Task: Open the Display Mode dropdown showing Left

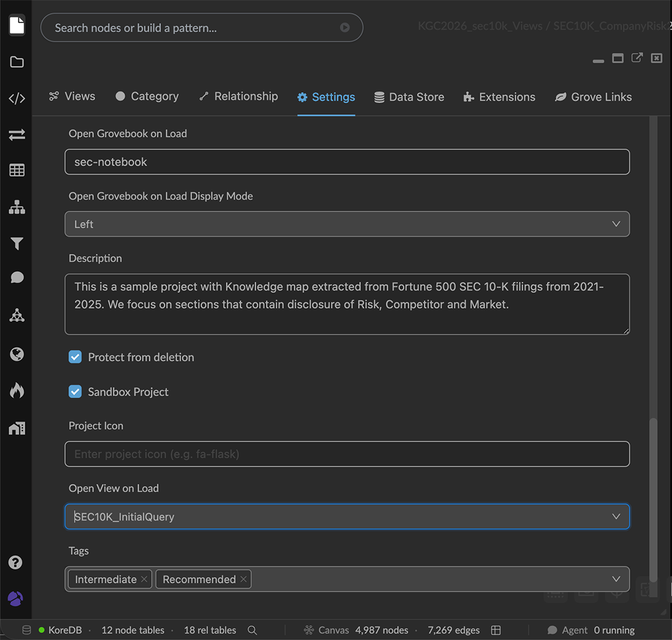Action: [347, 224]
